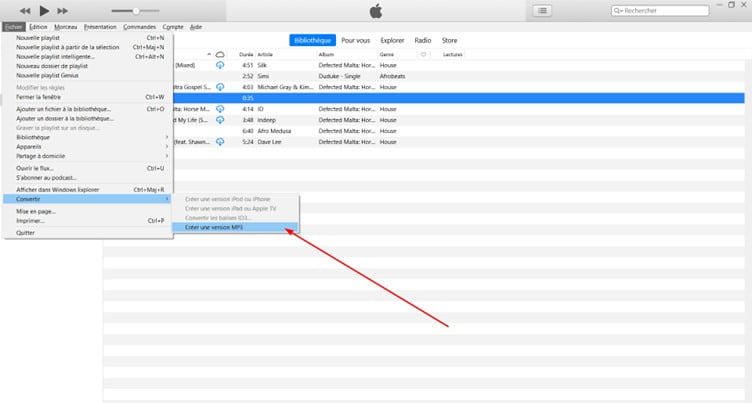This screenshot has height=403, width=752.
Task: Sort by the Artiste column header
Action: point(265,55)
